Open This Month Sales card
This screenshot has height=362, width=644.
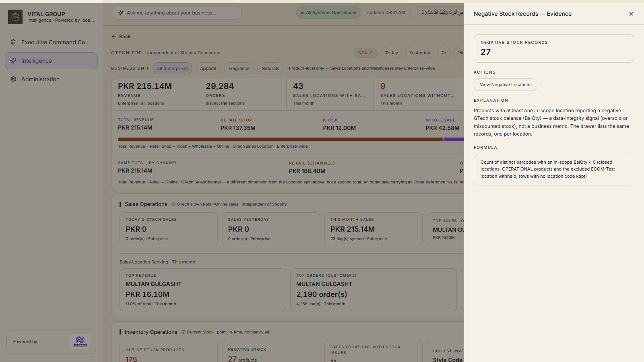click(374, 229)
